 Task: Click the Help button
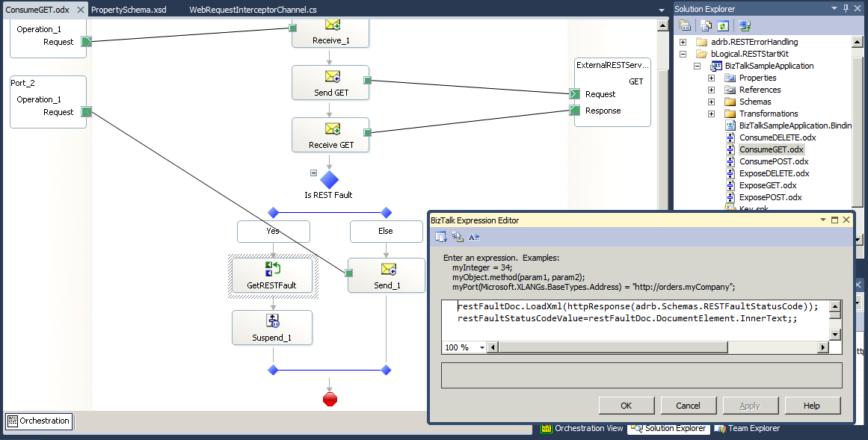(812, 406)
